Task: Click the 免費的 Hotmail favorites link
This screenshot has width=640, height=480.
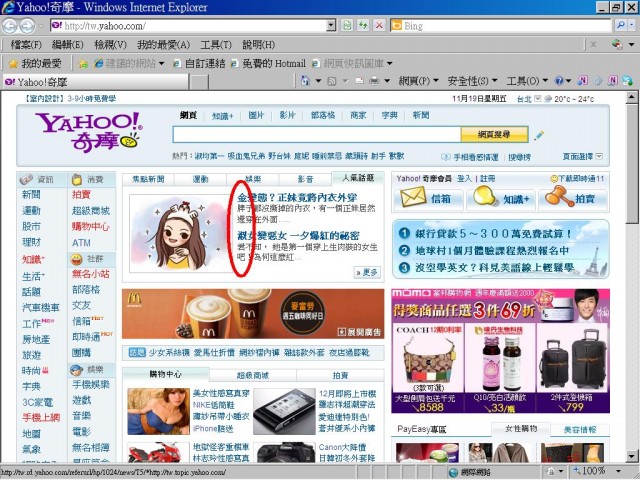Action: pos(268,64)
